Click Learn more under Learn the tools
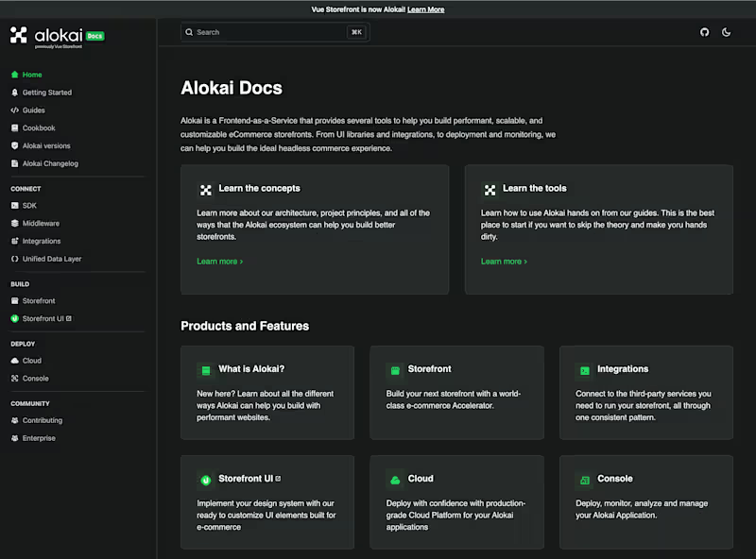756x559 pixels. 503,261
